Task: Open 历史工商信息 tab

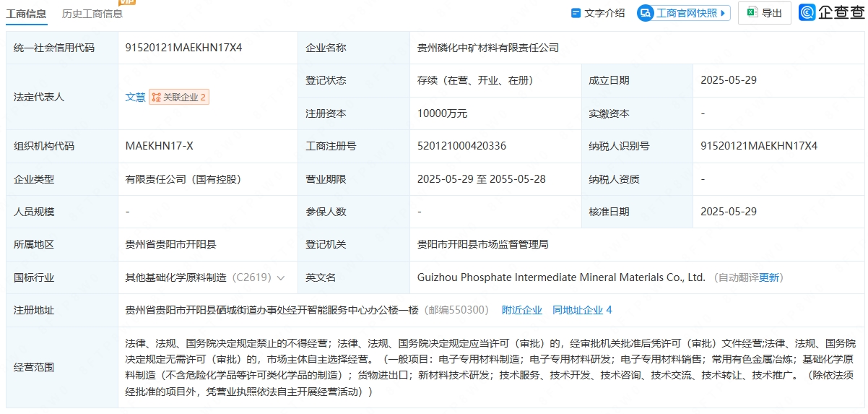Action: (92, 13)
